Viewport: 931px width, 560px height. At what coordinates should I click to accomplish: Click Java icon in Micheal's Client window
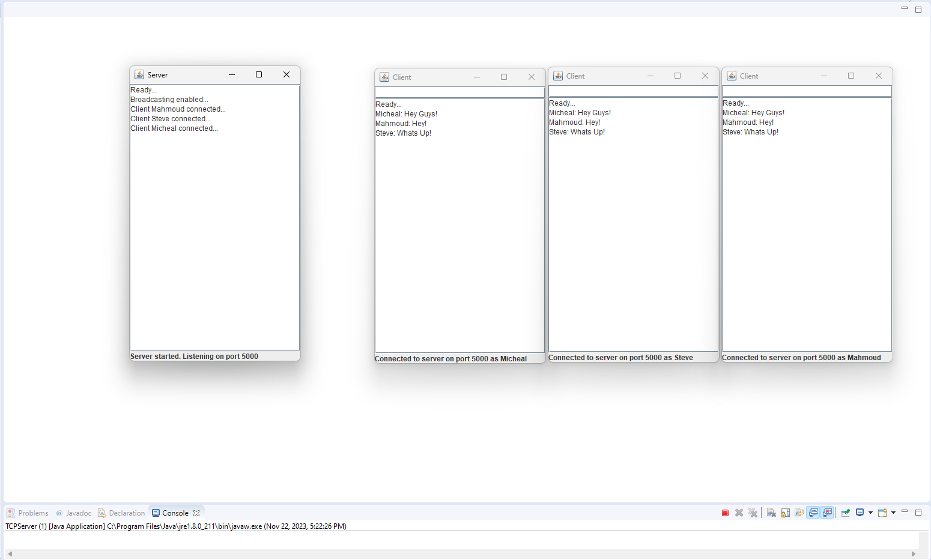point(384,77)
